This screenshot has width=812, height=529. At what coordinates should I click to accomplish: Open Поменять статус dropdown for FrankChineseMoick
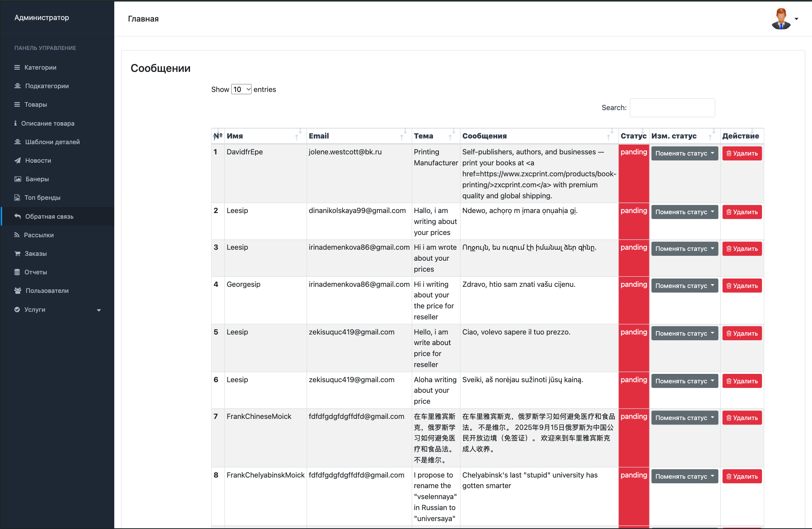point(684,418)
